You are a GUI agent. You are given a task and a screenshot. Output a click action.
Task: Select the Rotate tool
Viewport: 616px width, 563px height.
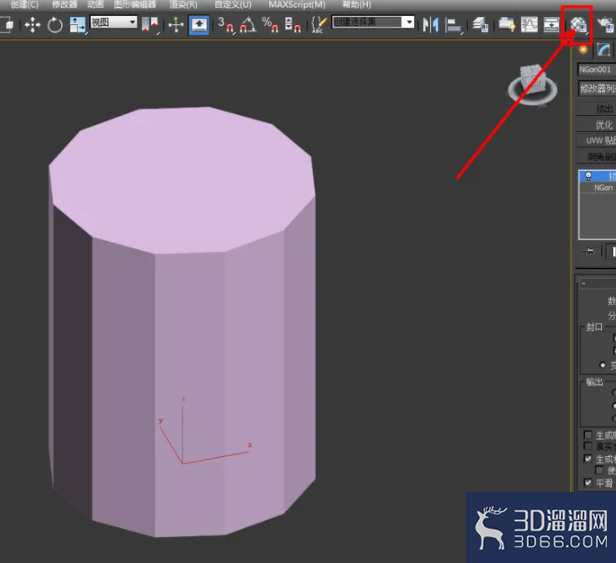(55, 25)
